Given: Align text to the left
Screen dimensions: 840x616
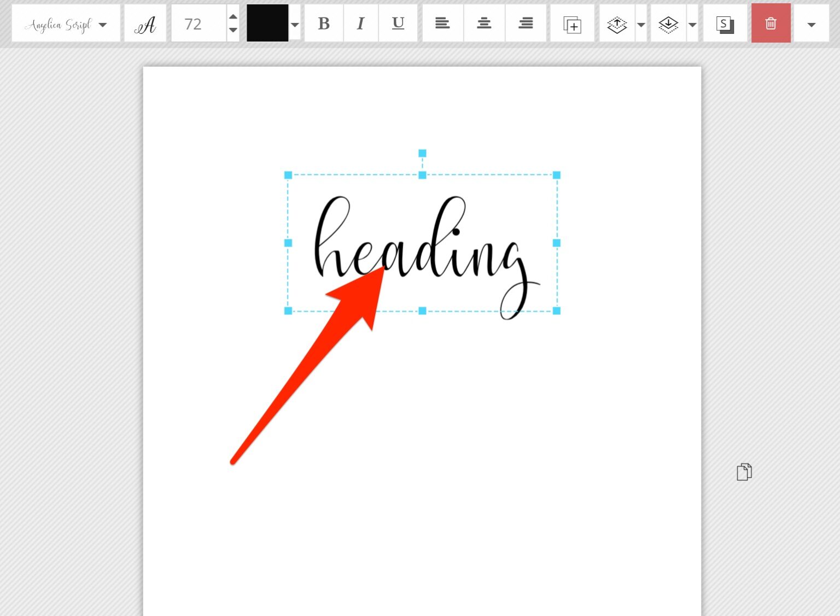Looking at the screenshot, I should [442, 24].
